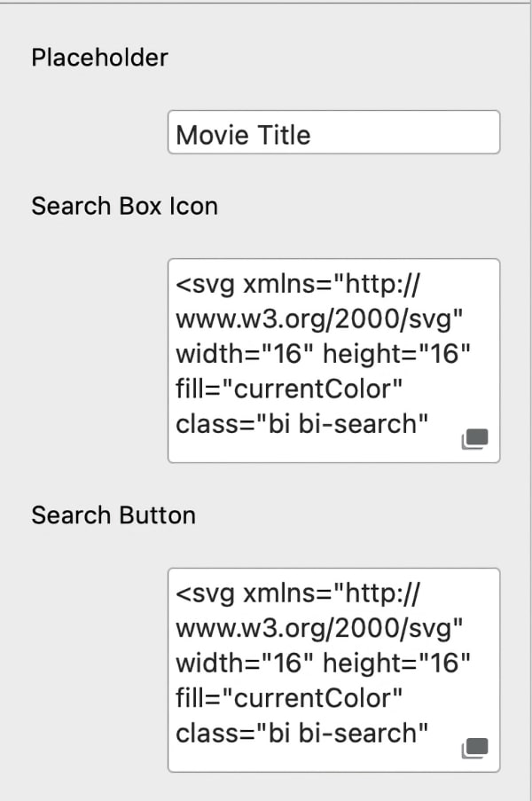Click the Placeholder label

tap(99, 58)
